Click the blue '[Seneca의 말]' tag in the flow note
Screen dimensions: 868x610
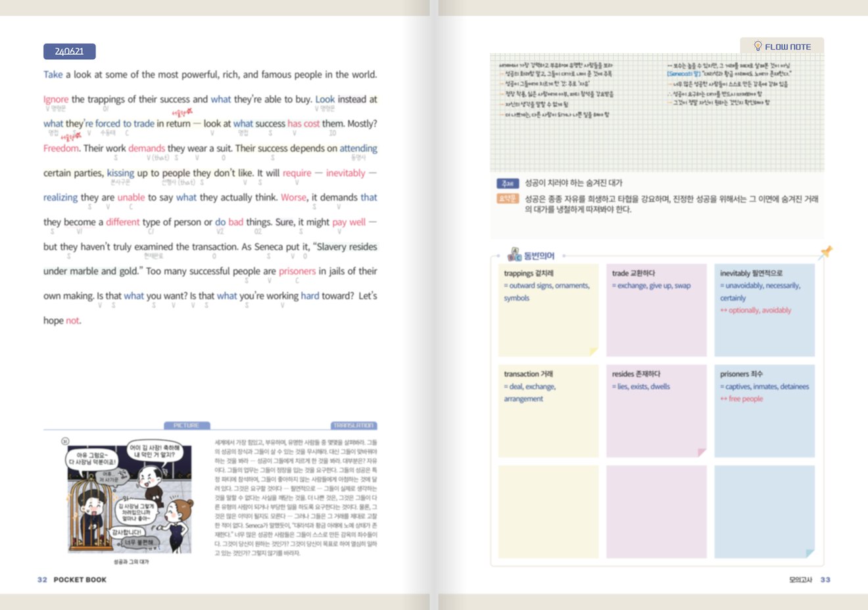(684, 74)
